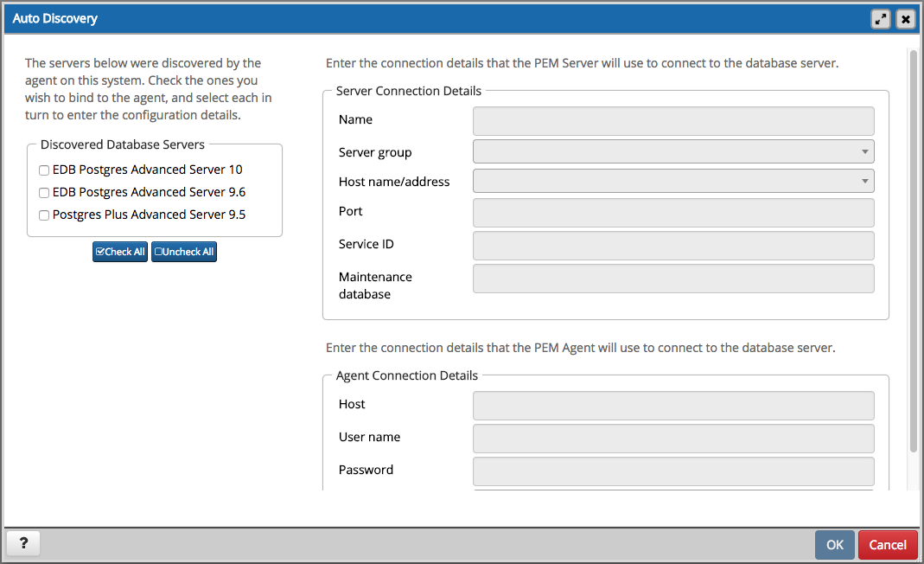Click the agent Host field
Viewport: 924px width, 564px height.
(673, 406)
